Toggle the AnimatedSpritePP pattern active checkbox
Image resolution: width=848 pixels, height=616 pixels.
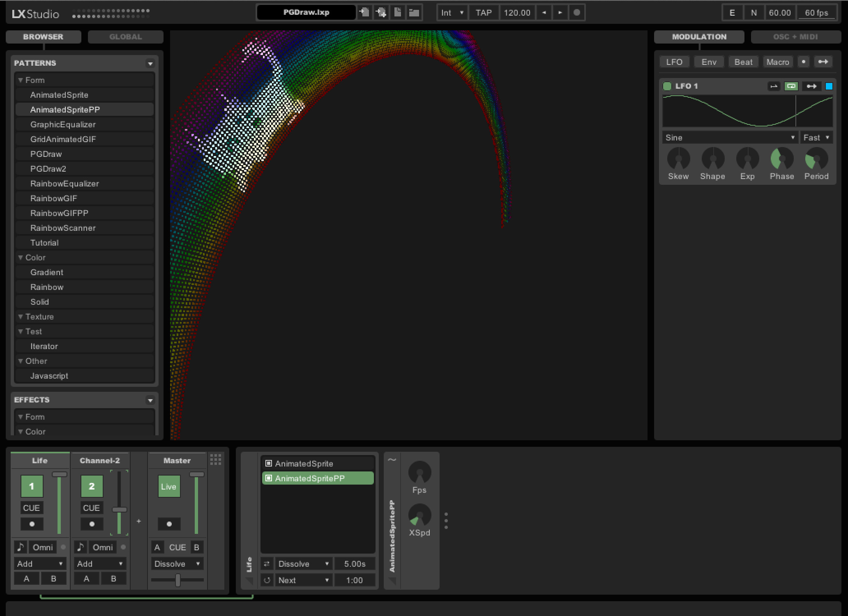269,478
